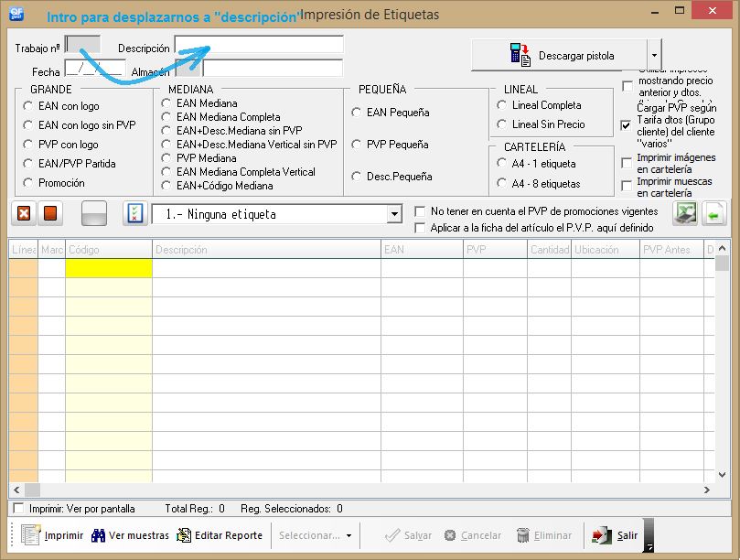
Task: Enable Imprimir imágenes en cartelería
Action: tap(627, 164)
